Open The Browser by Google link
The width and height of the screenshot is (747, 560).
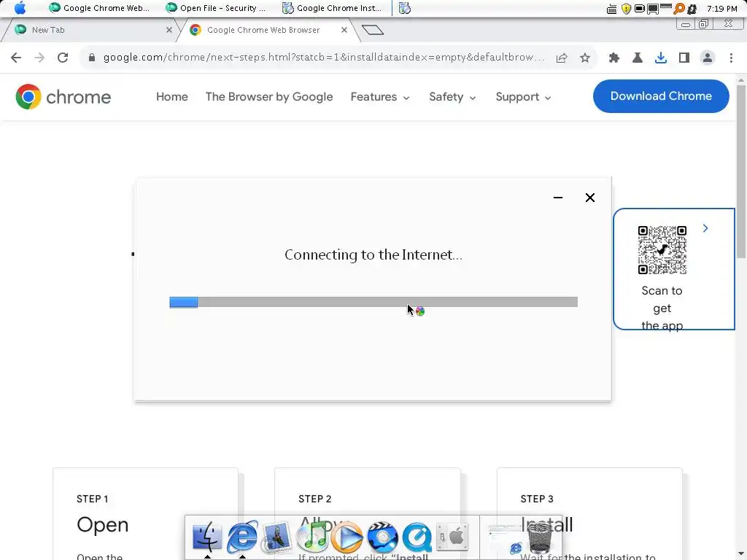[269, 97]
